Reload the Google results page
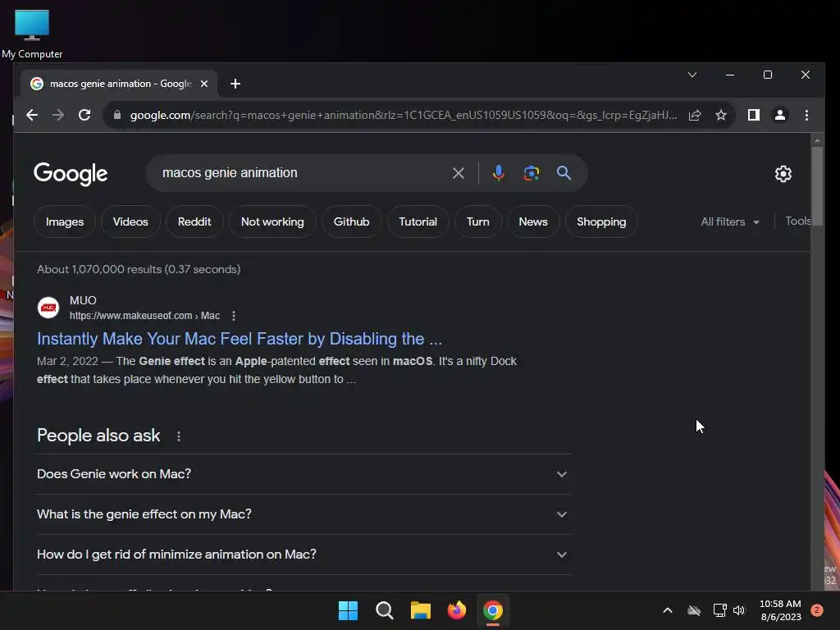This screenshot has width=840, height=630. [x=84, y=115]
